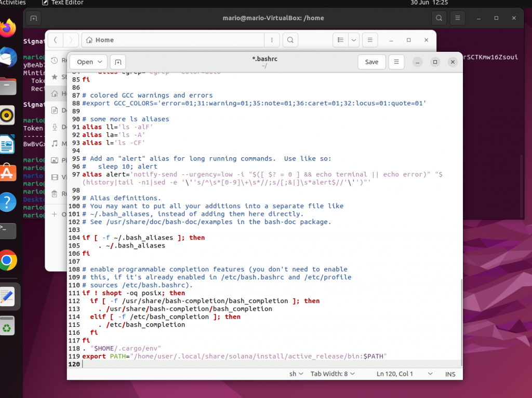Click the 'if ! shopt -oq posix; then' line
This screenshot has height=398, width=532.
[134, 293]
